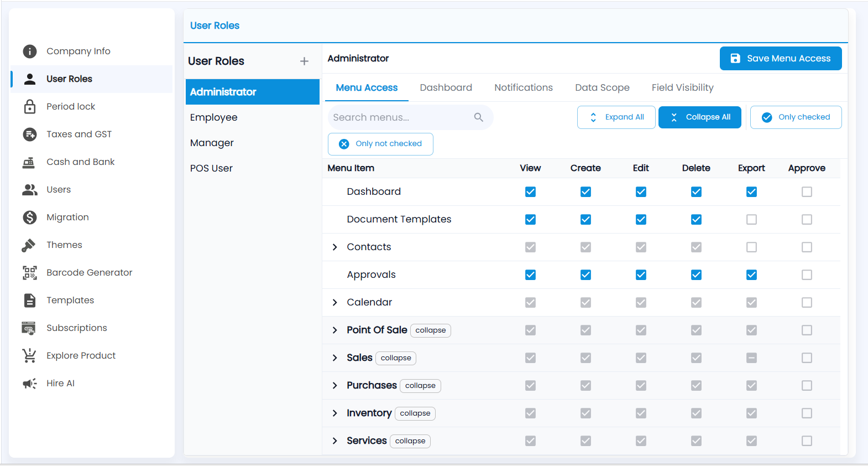Expand the Contacts menu item
The height and width of the screenshot is (466, 868).
click(334, 247)
